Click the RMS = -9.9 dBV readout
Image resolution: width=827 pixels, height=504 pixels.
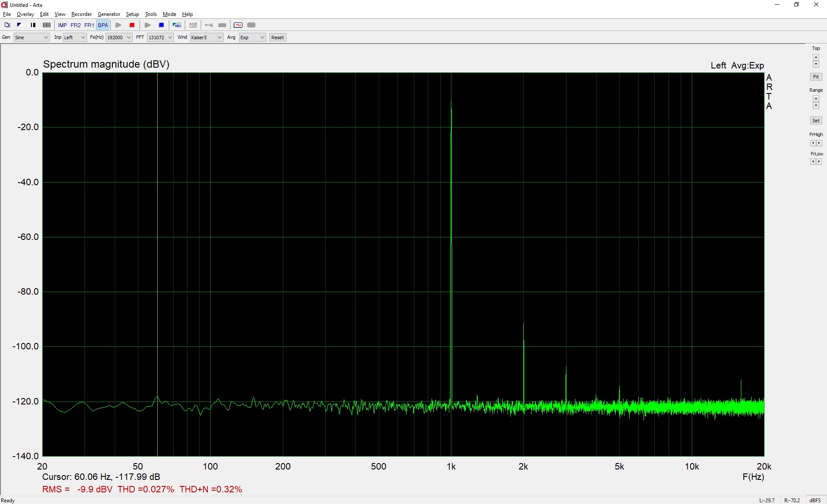click(77, 489)
